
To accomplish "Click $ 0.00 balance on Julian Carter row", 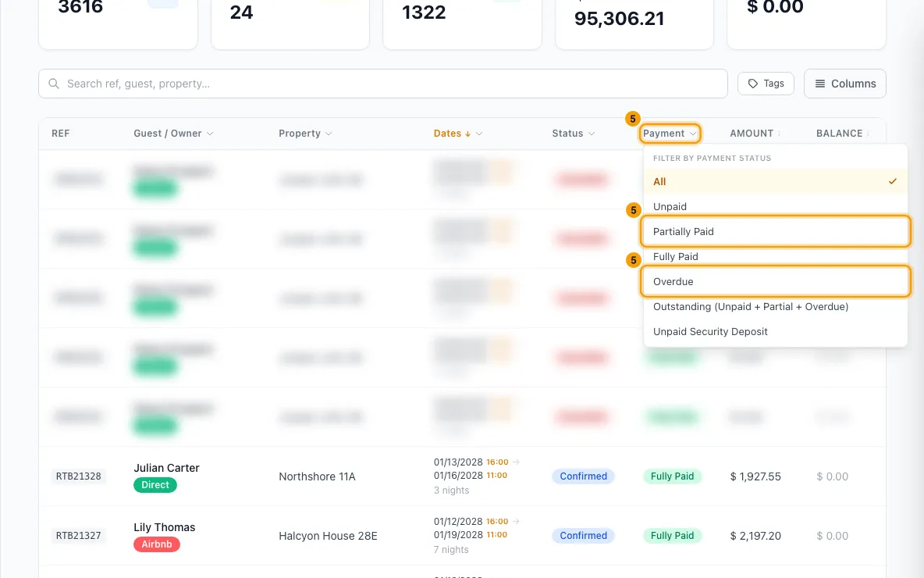I will tap(832, 476).
